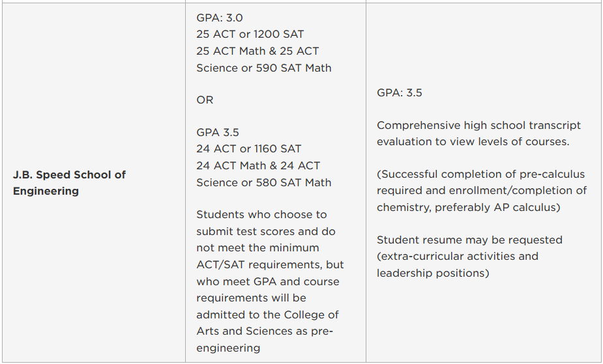Viewport: 603px width, 364px height.
Task: Click the 24 ACT or 1160 SAT line
Action: pyautogui.click(x=249, y=148)
